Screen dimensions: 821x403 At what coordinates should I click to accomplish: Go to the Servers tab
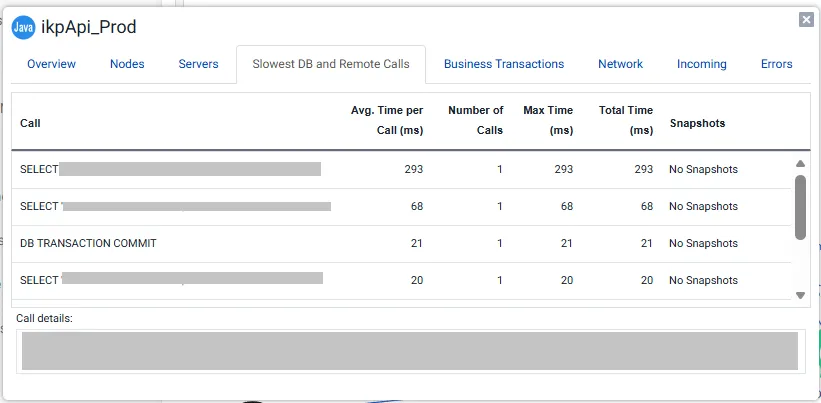tap(198, 64)
